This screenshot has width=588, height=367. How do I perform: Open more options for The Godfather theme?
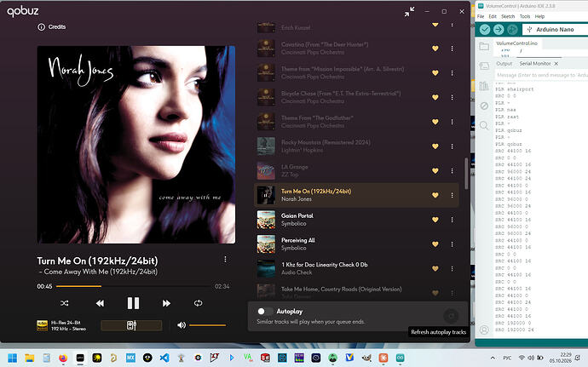coord(453,122)
